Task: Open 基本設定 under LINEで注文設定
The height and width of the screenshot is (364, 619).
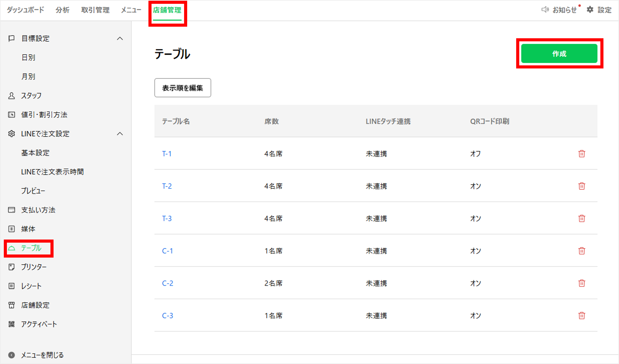Action: (35, 153)
